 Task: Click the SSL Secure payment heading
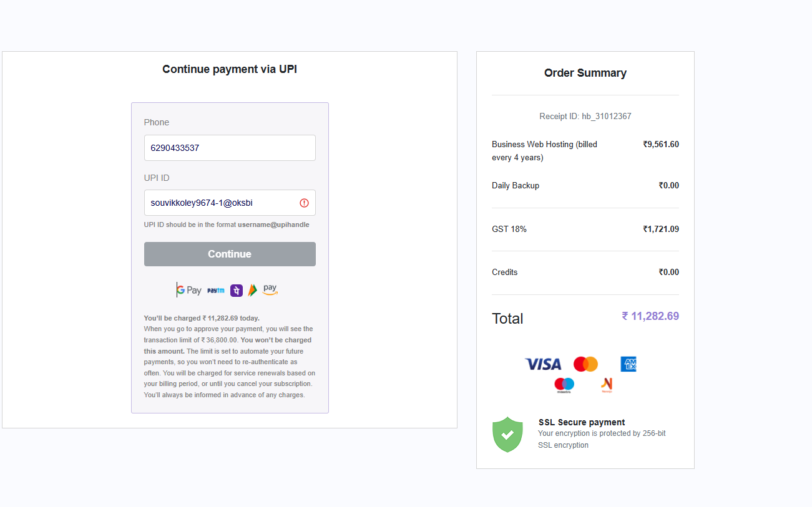(x=581, y=422)
